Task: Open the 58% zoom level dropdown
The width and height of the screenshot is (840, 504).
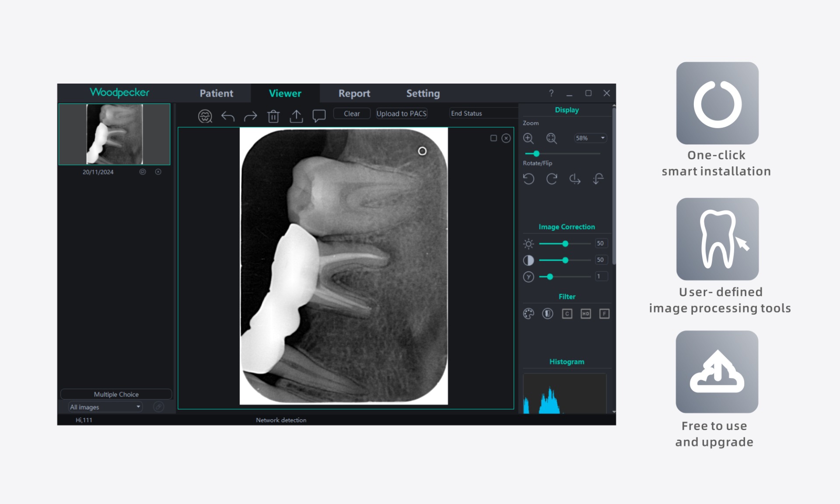Action: [x=602, y=138]
